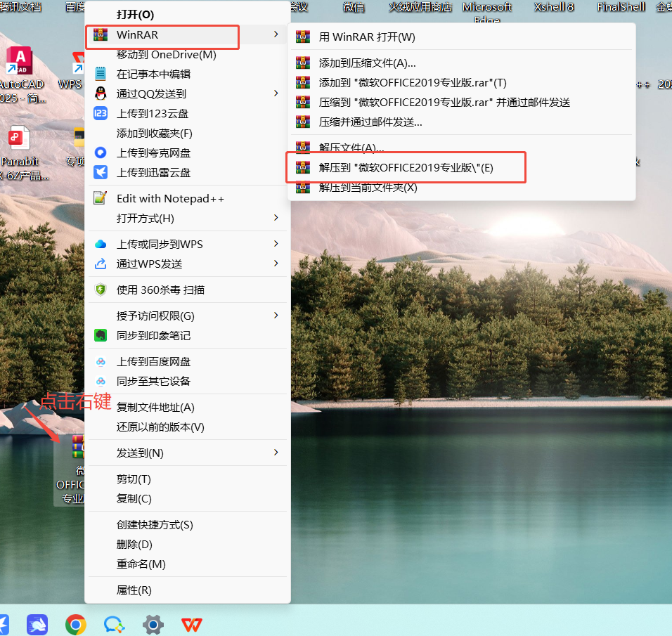This screenshot has width=672, height=636.
Task: Click the 123 cloud drive icon
Action: [101, 113]
